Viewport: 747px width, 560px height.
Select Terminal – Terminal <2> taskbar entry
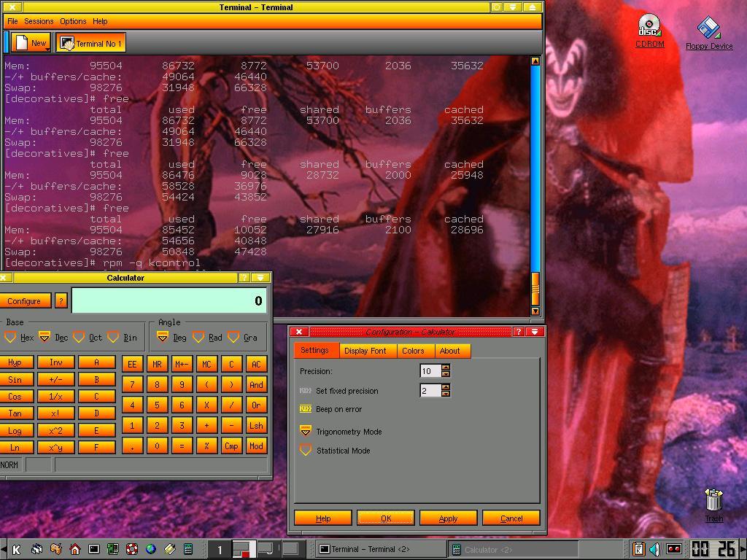[380, 550]
